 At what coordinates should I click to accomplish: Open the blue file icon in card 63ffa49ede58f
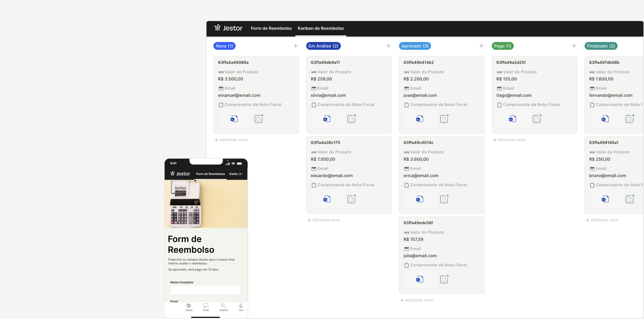click(x=419, y=279)
